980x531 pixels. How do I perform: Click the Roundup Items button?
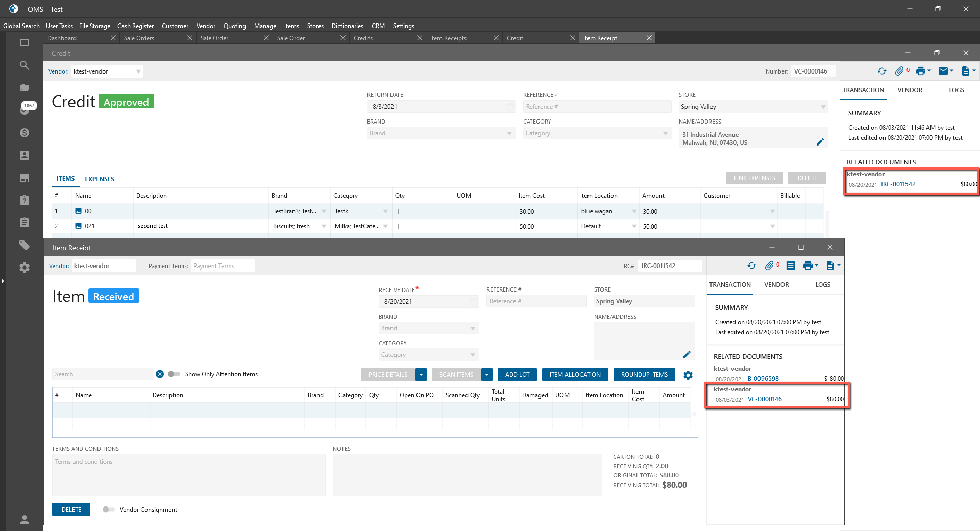[x=644, y=375]
